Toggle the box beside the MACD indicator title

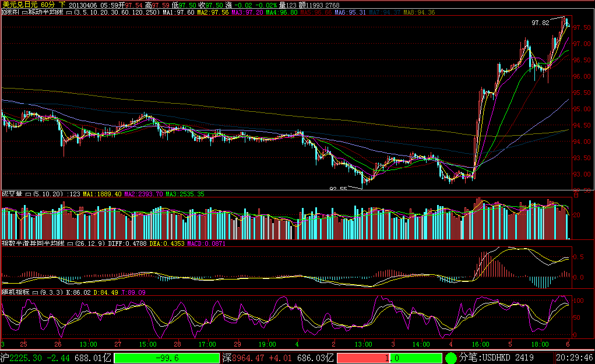tap(69, 243)
